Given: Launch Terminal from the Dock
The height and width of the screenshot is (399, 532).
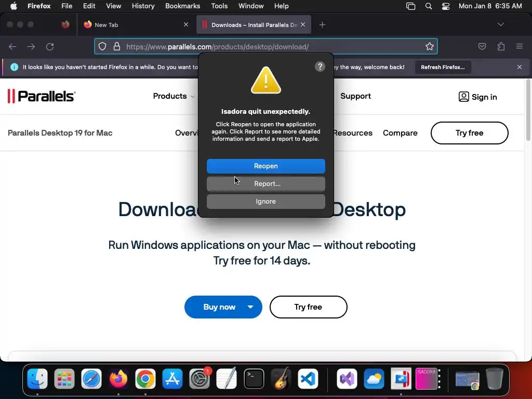Looking at the screenshot, I should tap(254, 379).
